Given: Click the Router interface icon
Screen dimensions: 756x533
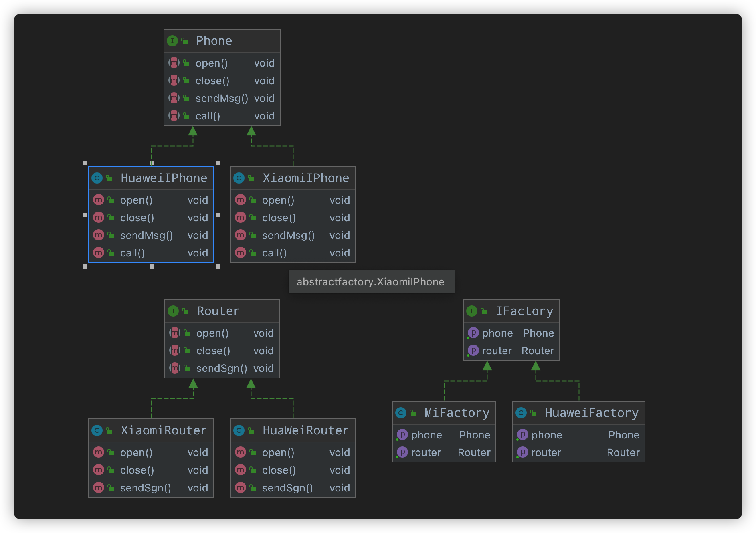Looking at the screenshot, I should pos(173,311).
